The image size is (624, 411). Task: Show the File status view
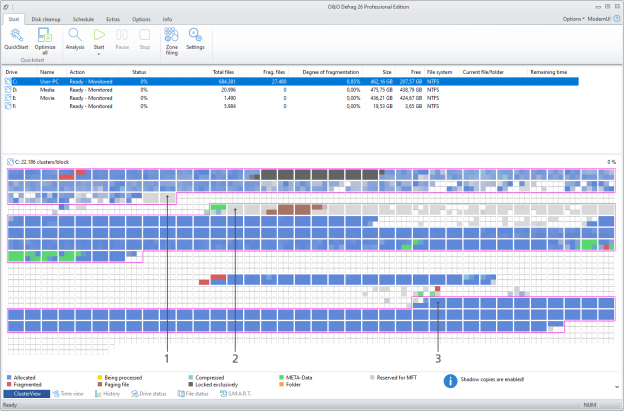pyautogui.click(x=193, y=393)
